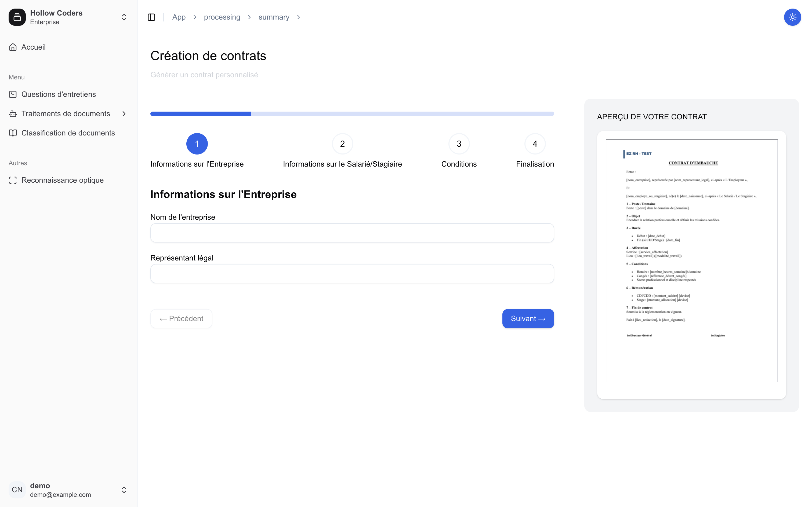The width and height of the screenshot is (812, 507).
Task: Click the contract creation progress bar
Action: point(352,114)
